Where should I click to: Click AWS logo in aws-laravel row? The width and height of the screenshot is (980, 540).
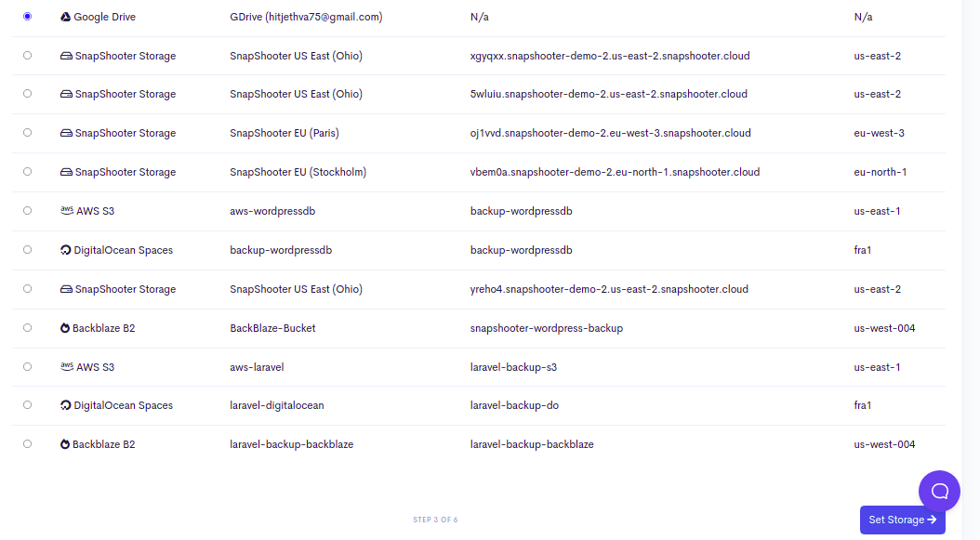click(67, 366)
